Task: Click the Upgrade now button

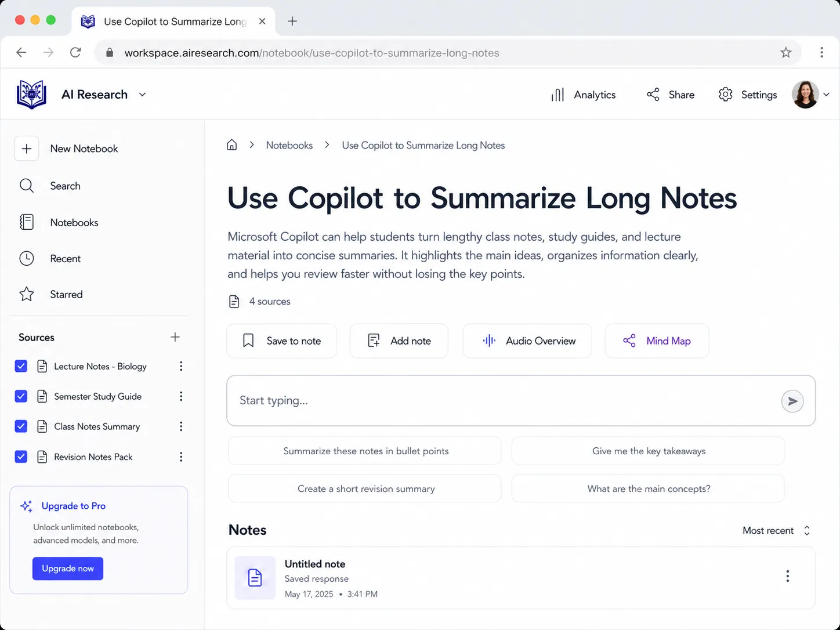Action: point(68,569)
